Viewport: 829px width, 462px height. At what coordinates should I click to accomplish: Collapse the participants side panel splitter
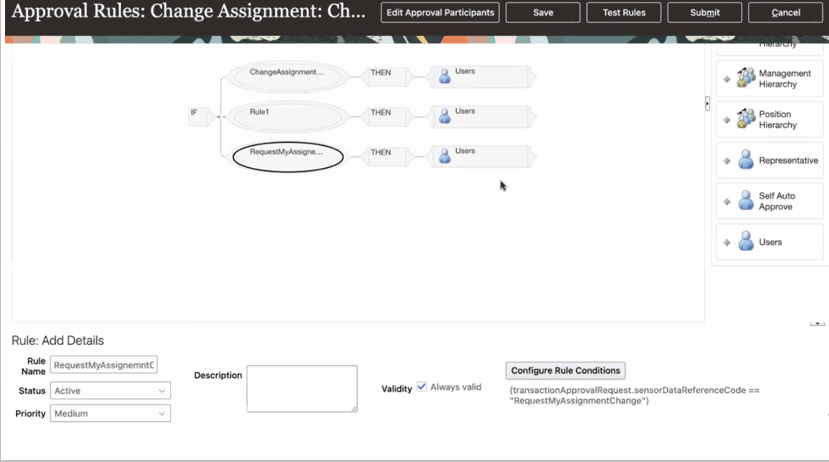pyautogui.click(x=707, y=103)
